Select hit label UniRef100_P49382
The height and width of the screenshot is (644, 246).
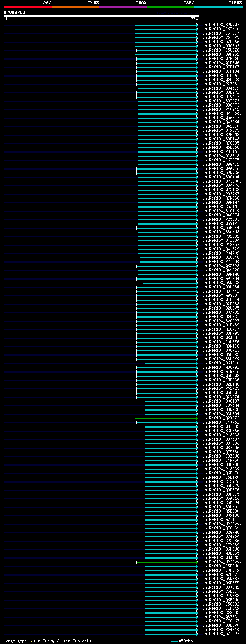[221, 596]
